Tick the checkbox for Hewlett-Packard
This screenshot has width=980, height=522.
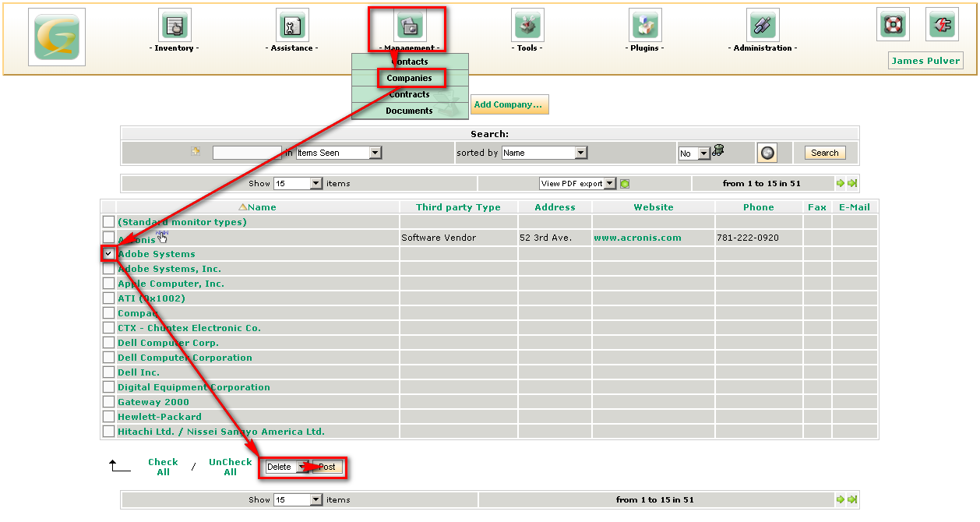pos(108,417)
